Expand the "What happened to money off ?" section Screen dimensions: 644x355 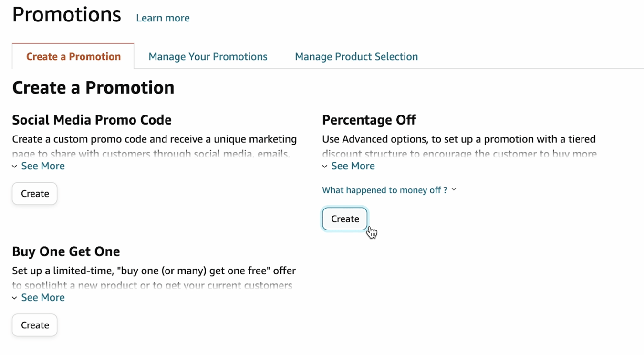pos(384,189)
